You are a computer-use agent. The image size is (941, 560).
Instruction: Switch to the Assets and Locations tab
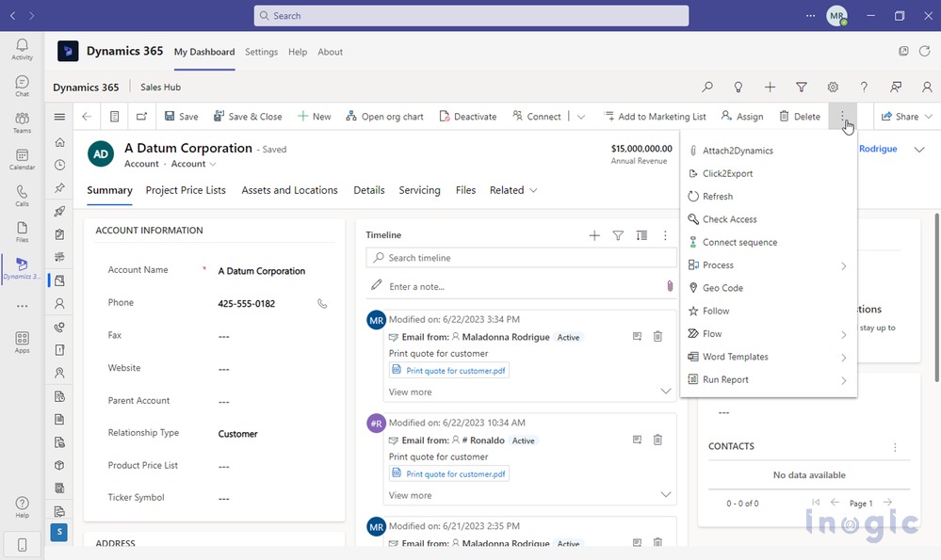[x=289, y=190]
